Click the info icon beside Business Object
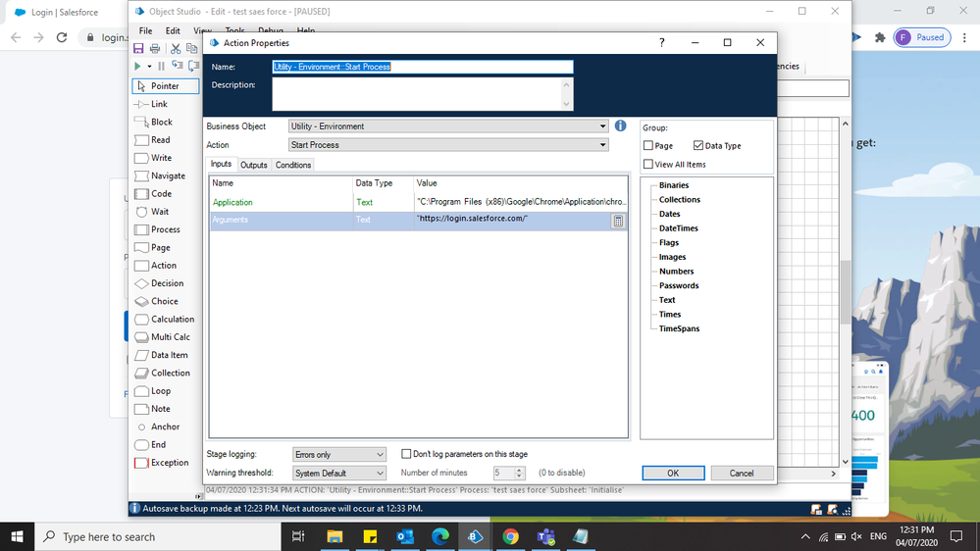Screen dimensions: 980x551 (620, 125)
